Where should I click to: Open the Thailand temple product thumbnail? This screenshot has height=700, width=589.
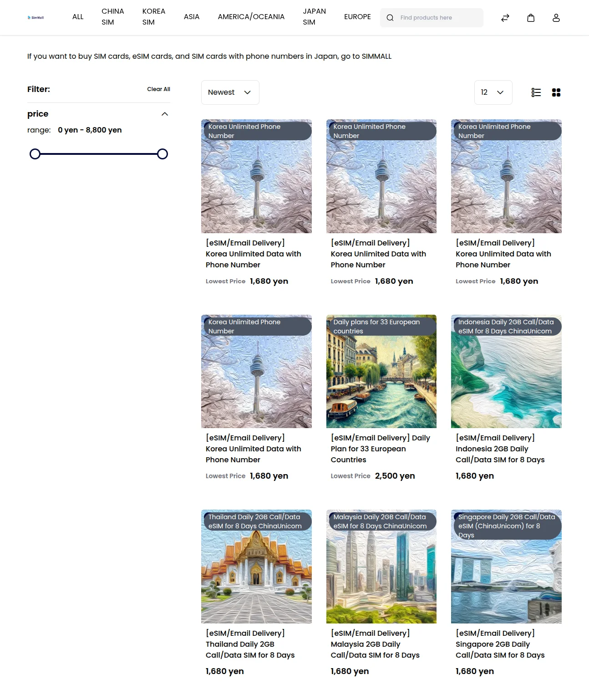click(x=256, y=566)
